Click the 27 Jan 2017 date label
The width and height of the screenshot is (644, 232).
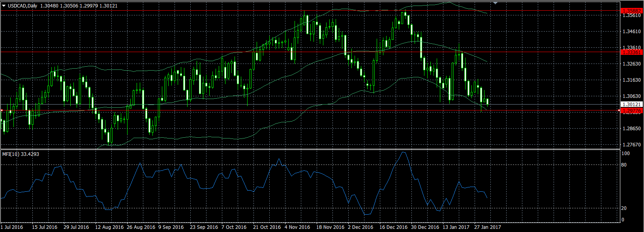[487, 227]
